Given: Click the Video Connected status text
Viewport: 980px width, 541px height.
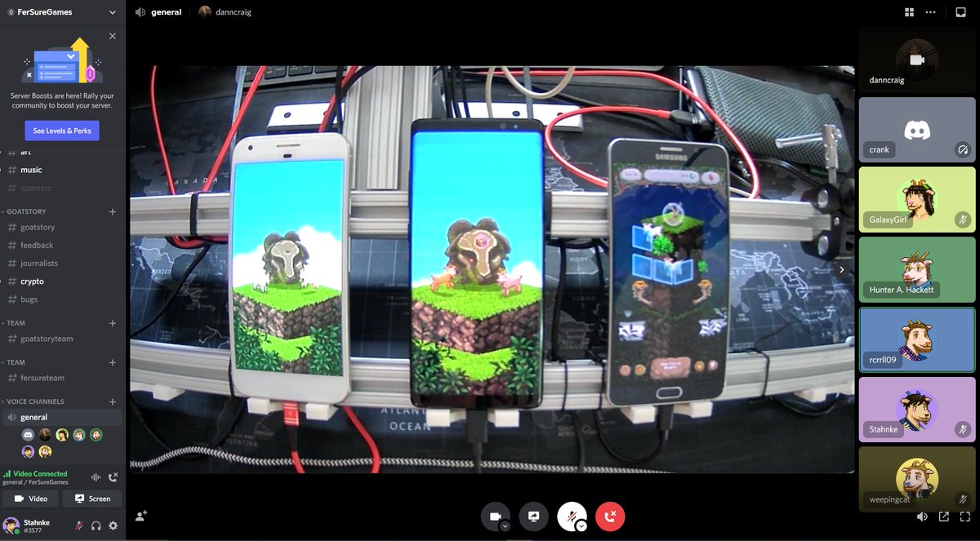Looking at the screenshot, I should pos(40,473).
